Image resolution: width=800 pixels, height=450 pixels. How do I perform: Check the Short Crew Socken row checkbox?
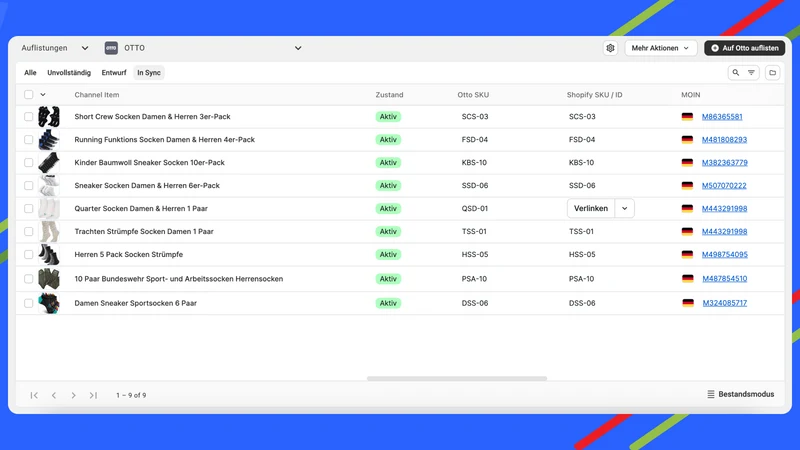tap(29, 117)
